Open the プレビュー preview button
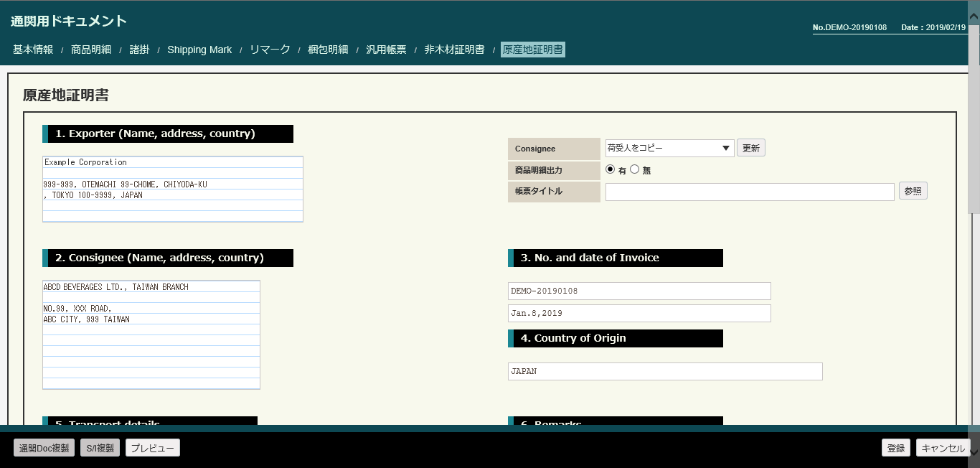This screenshot has height=468, width=980. (x=152, y=448)
